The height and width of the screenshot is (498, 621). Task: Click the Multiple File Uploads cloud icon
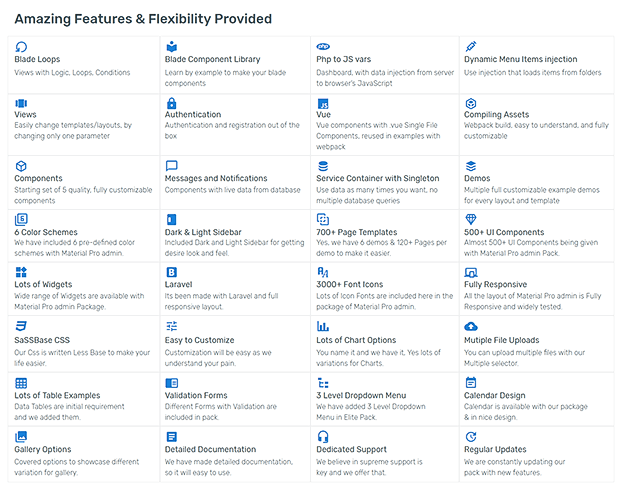(471, 326)
